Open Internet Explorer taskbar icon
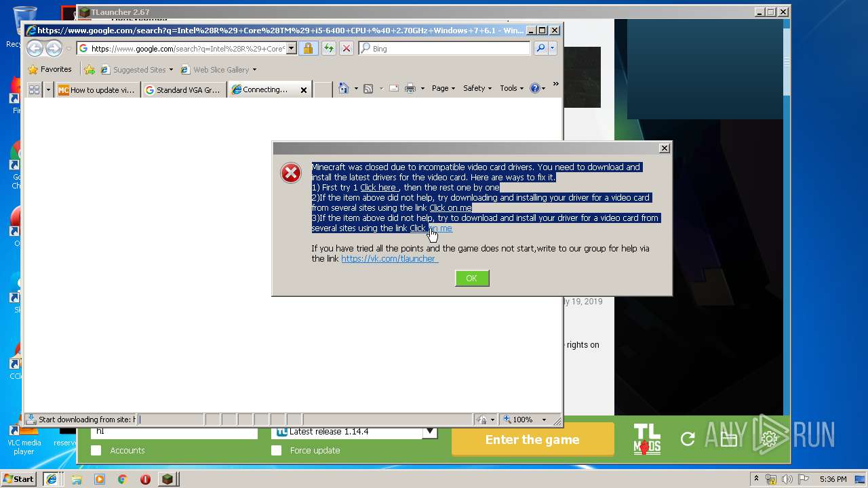The height and width of the screenshot is (488, 868). point(51,479)
